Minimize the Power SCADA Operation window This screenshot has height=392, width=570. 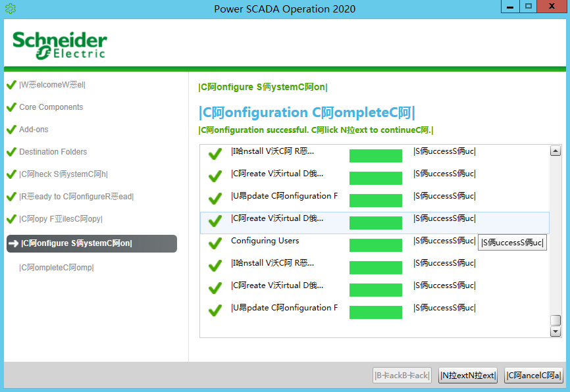[510, 7]
